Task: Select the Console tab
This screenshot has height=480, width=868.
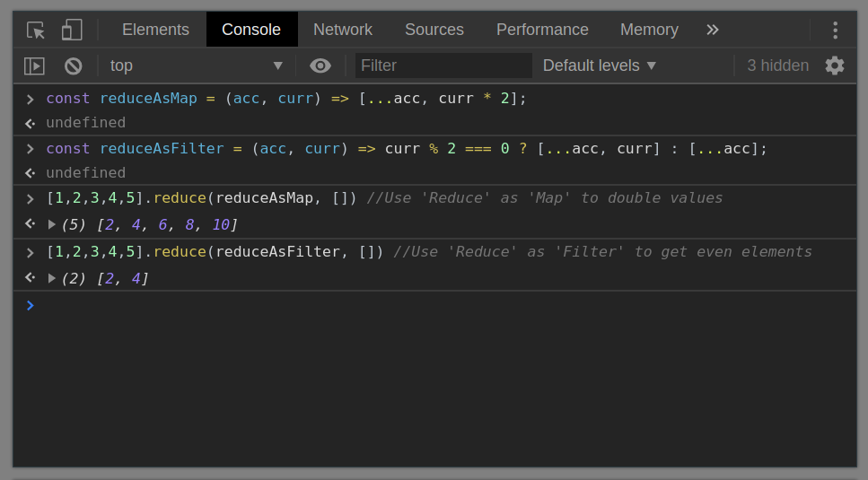Action: pyautogui.click(x=251, y=30)
